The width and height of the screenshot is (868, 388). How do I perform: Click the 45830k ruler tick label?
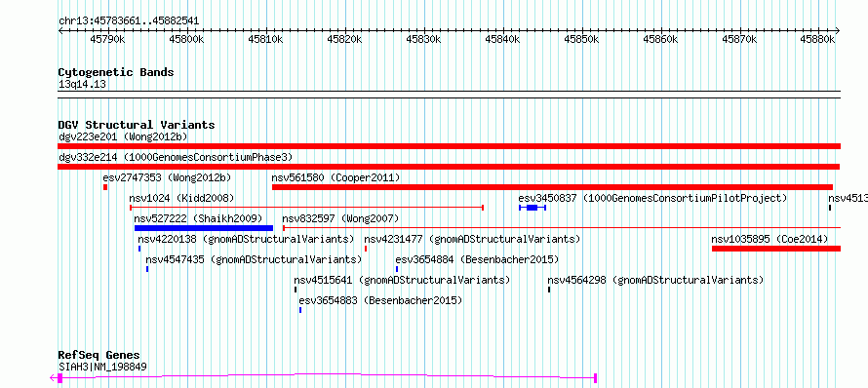(424, 39)
